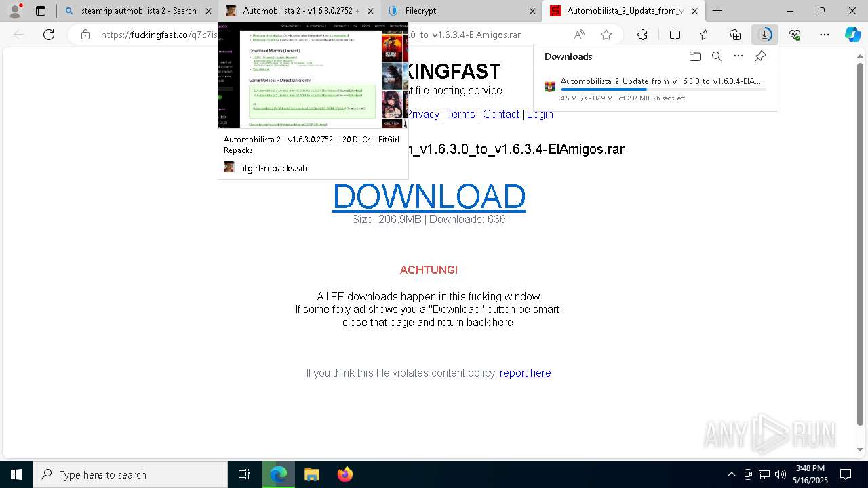Click the FitGirl tab preview thumbnail

tap(313, 75)
